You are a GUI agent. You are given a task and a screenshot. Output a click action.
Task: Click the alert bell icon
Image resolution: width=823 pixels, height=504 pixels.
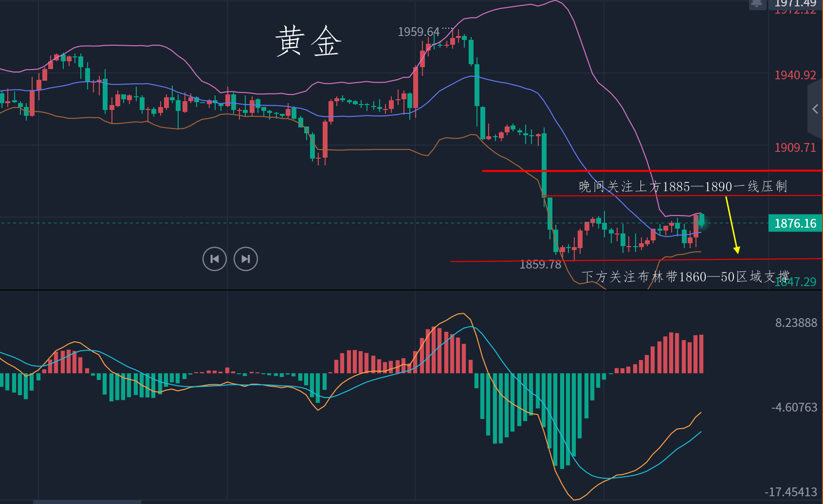[x=757, y=4]
